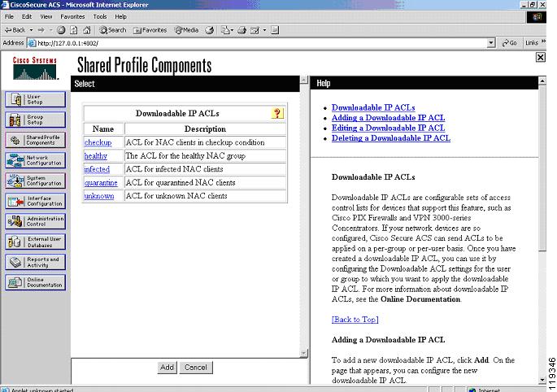This screenshot has width=557, height=392.
Task: Open Editing a Downloadable IP ACL link
Action: pyautogui.click(x=388, y=128)
